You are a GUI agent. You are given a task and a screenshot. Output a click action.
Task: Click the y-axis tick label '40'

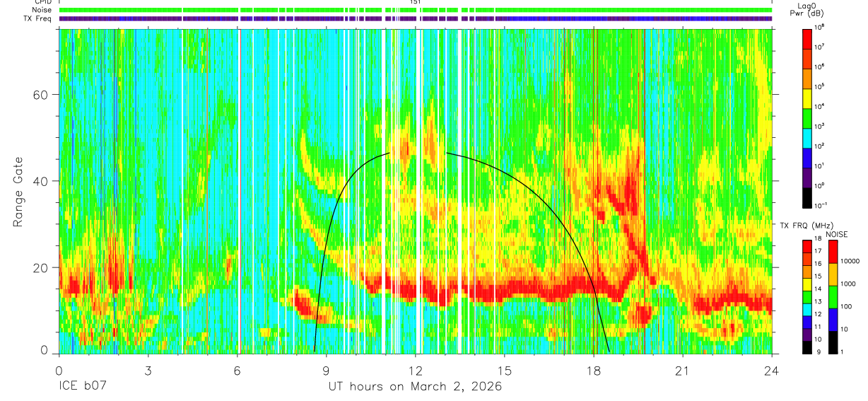41,181
